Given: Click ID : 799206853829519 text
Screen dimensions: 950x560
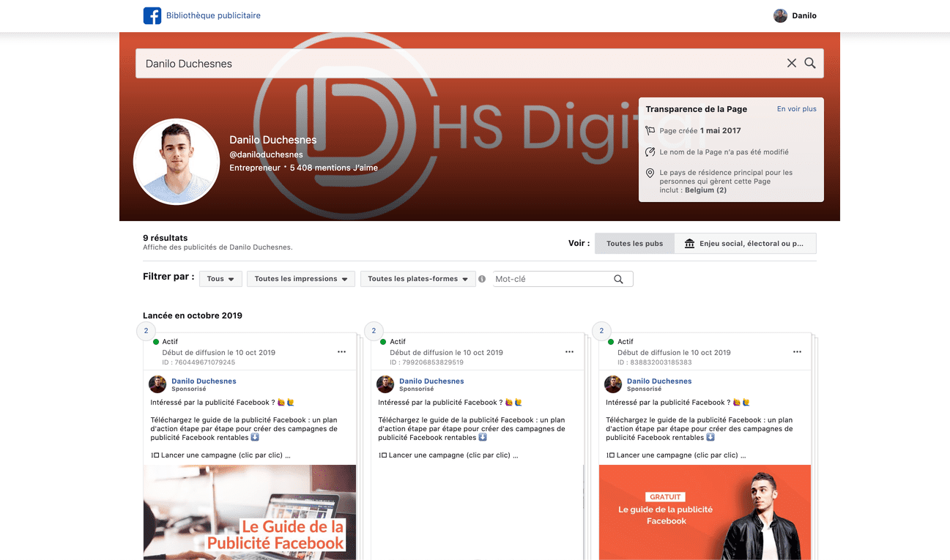Looking at the screenshot, I should 426,362.
